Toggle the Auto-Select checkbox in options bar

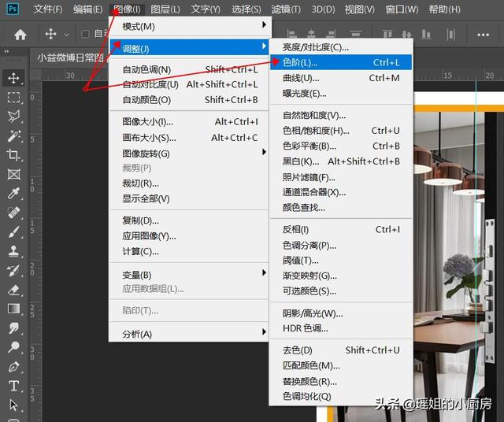coord(85,34)
